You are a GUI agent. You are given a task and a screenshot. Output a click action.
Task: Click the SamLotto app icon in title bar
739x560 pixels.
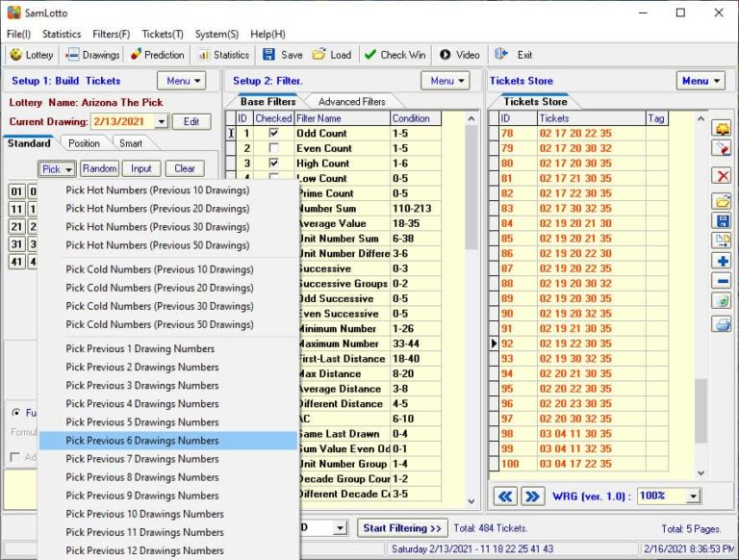pos(13,13)
